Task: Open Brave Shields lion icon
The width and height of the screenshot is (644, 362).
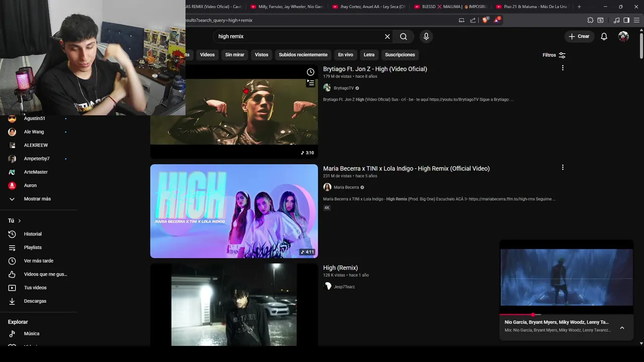Action: [485, 20]
